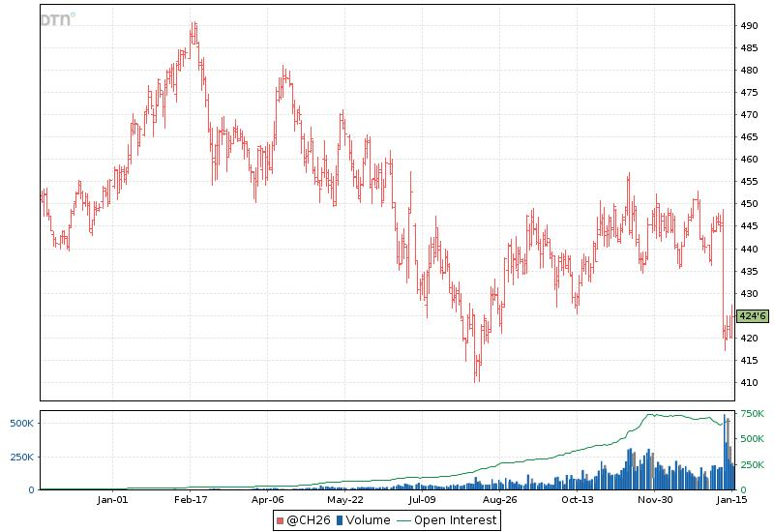Click the 455 price axis label

pos(749,181)
